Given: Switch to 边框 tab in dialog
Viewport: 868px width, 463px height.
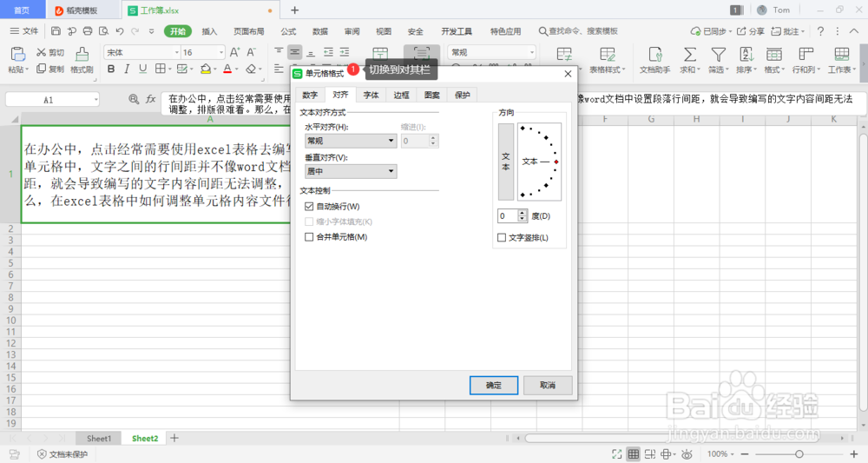Looking at the screenshot, I should coord(401,95).
